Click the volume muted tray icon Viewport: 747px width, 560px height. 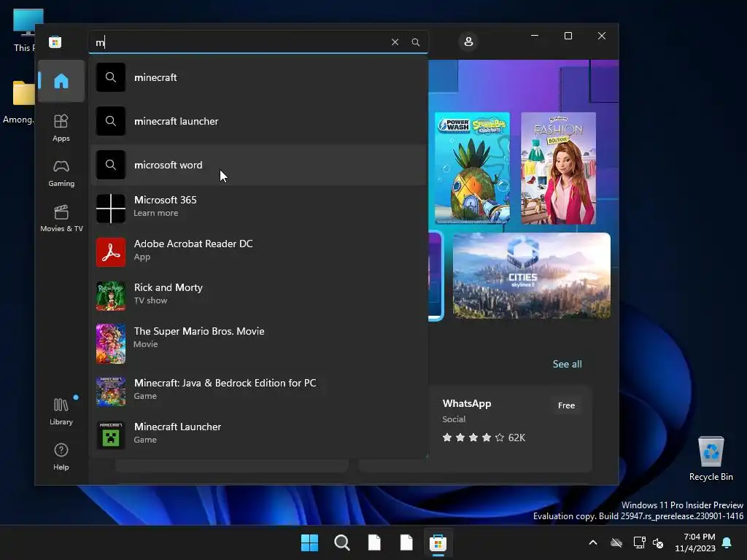tap(658, 542)
